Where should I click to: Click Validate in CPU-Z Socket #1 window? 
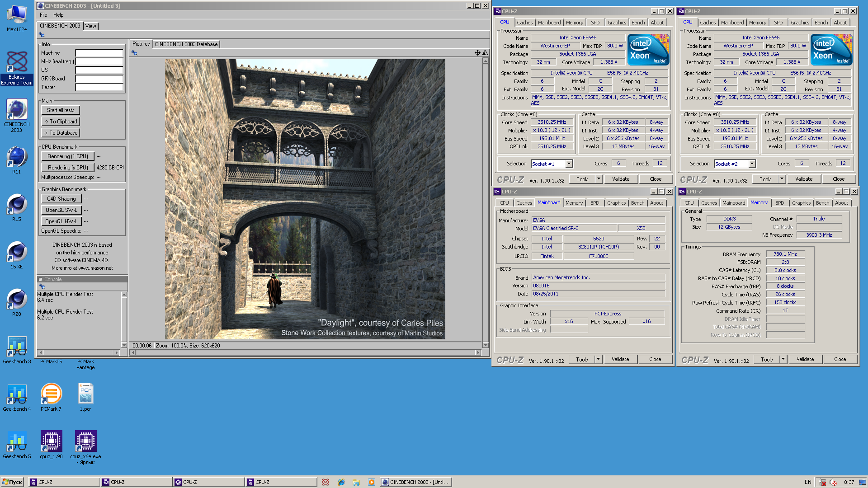[x=621, y=179]
